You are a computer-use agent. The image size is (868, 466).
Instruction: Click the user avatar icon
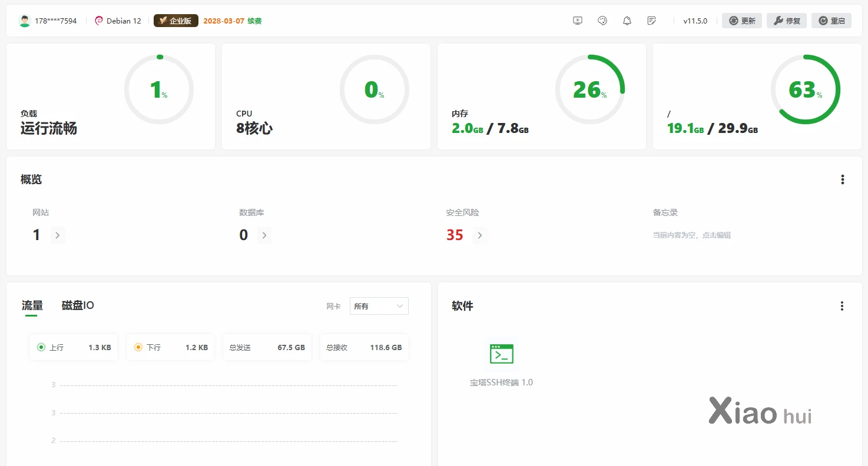coord(24,21)
